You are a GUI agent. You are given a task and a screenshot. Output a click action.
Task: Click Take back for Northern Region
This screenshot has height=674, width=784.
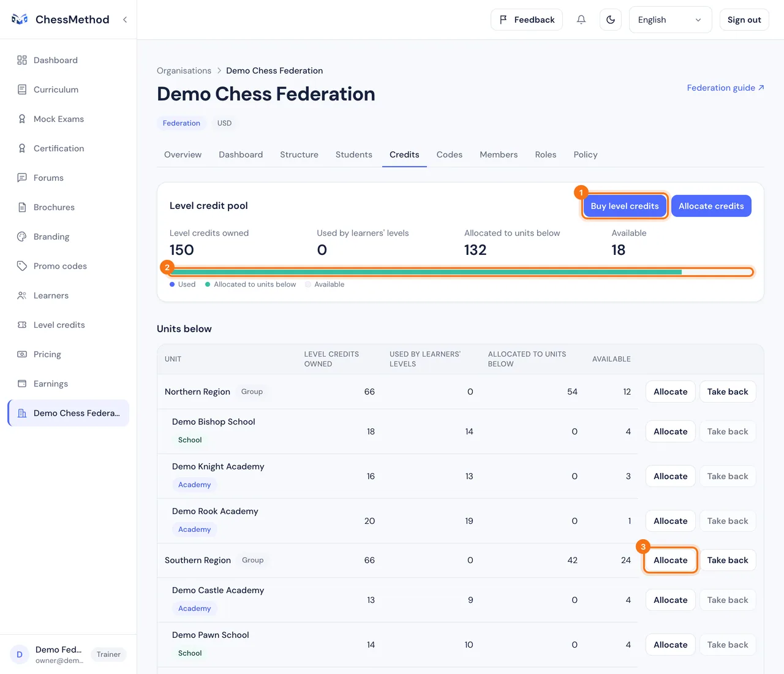pyautogui.click(x=728, y=392)
